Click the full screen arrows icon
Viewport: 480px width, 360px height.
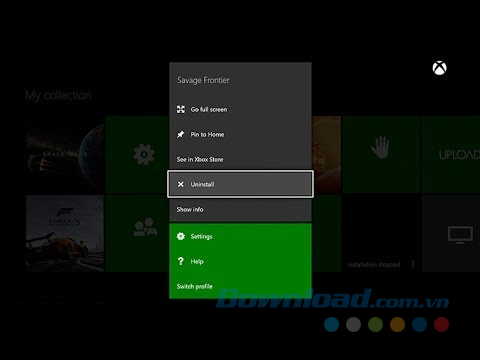click(181, 109)
